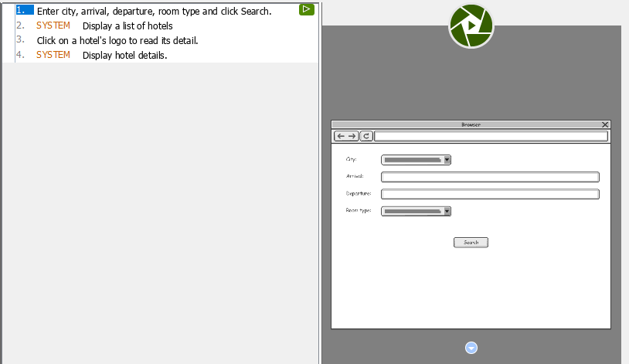This screenshot has height=364, width=629.
Task: Click the Departure input field
Action: click(490, 194)
